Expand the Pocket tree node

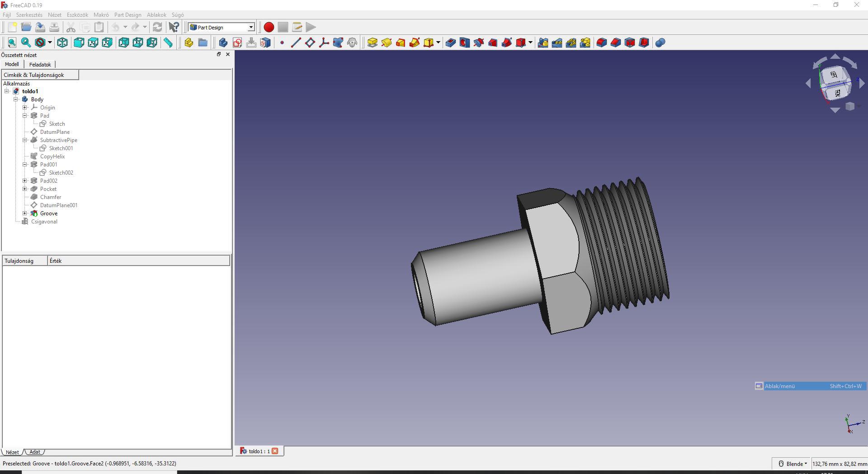point(25,189)
